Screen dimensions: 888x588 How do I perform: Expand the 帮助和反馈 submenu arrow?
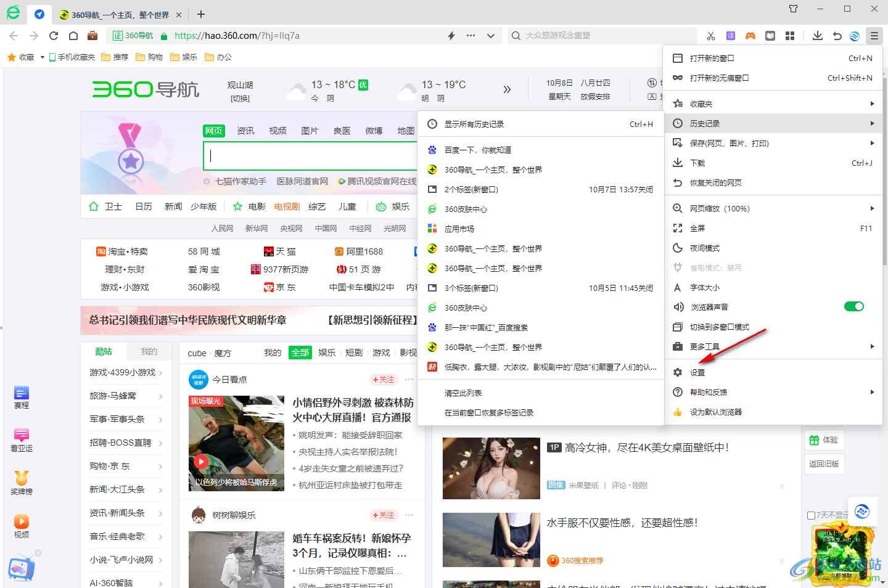tap(872, 392)
